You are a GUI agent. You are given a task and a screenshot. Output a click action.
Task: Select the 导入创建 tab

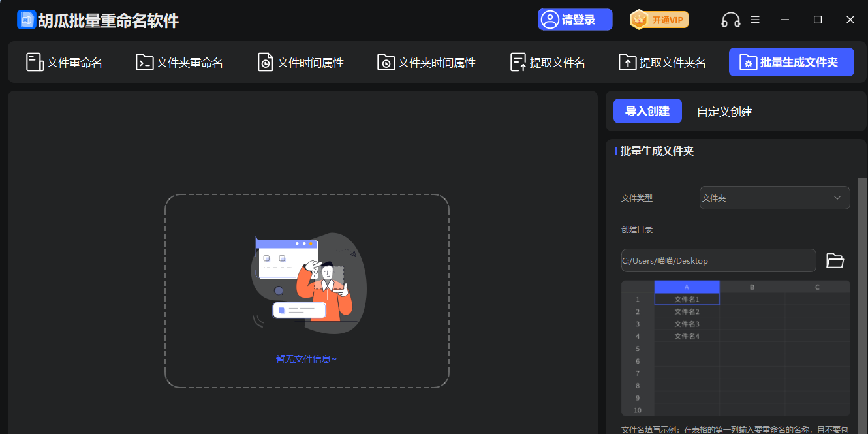pyautogui.click(x=647, y=111)
